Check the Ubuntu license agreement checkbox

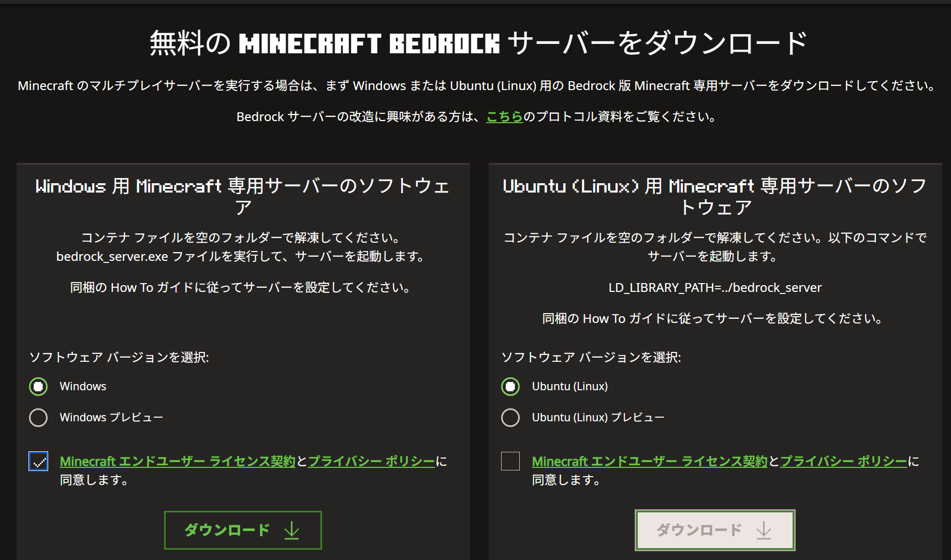click(510, 461)
